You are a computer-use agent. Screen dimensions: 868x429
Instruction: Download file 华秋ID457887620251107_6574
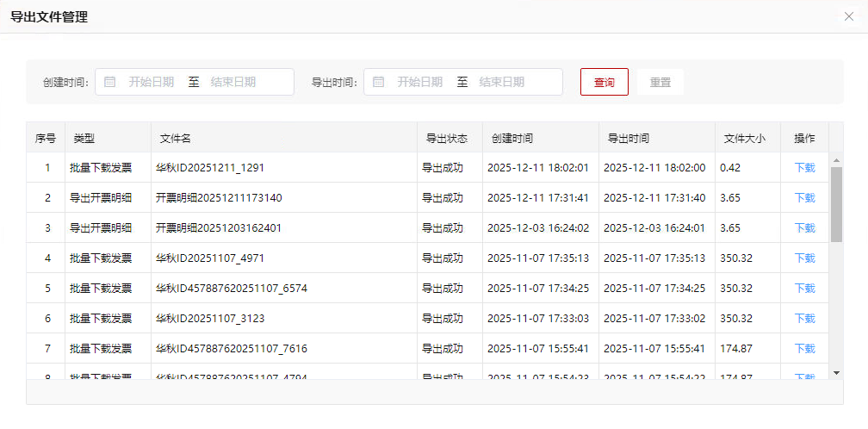[804, 289]
